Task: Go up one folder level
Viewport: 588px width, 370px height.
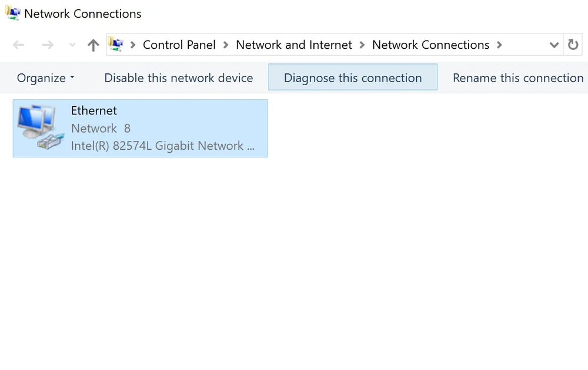Action: (93, 45)
